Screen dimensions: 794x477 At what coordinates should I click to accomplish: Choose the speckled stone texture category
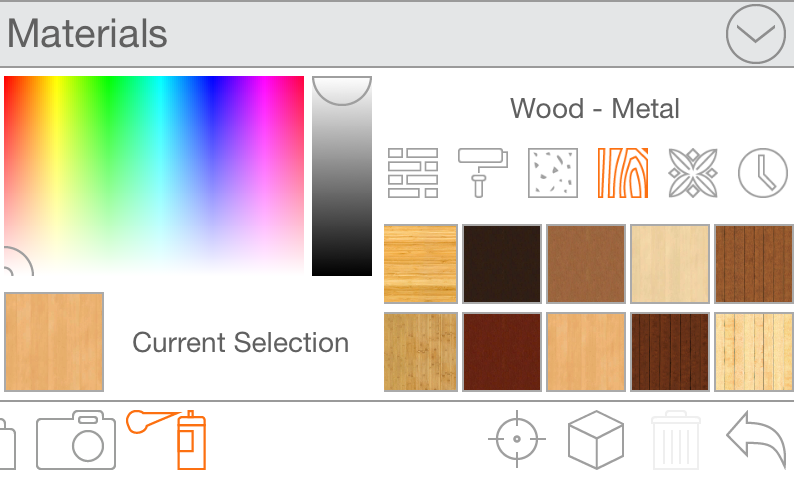553,173
